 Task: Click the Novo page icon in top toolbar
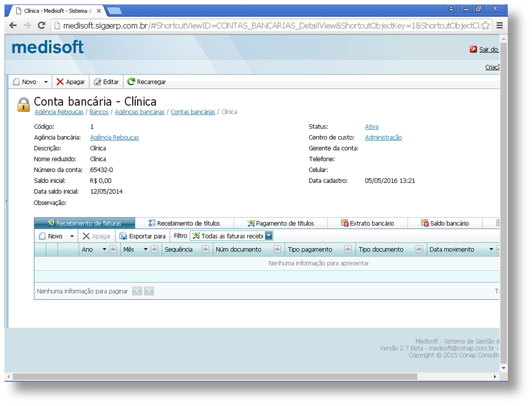coord(16,82)
